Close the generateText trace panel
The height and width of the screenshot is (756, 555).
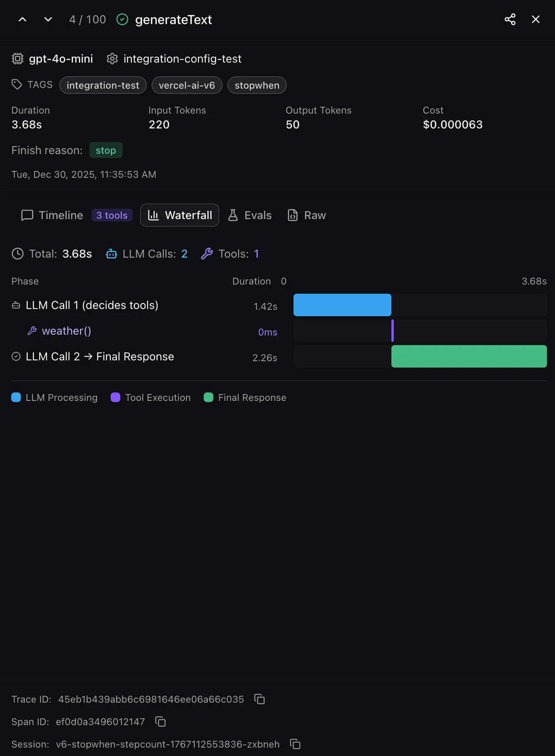(535, 19)
